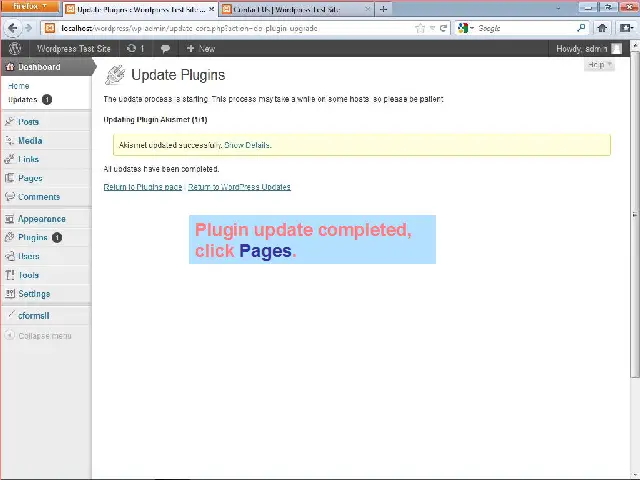Return to Plugins page link

[x=143, y=187]
